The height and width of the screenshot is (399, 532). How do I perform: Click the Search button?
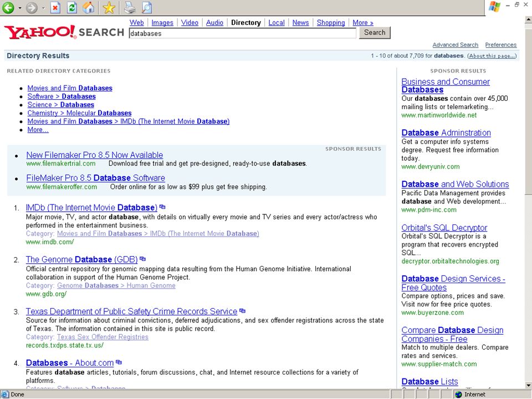pyautogui.click(x=375, y=33)
